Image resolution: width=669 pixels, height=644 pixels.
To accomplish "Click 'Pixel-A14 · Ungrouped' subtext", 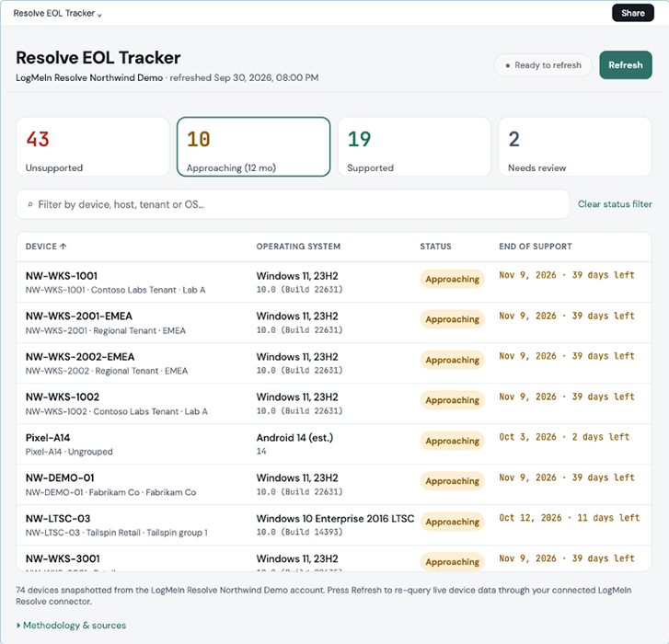I will [x=69, y=452].
